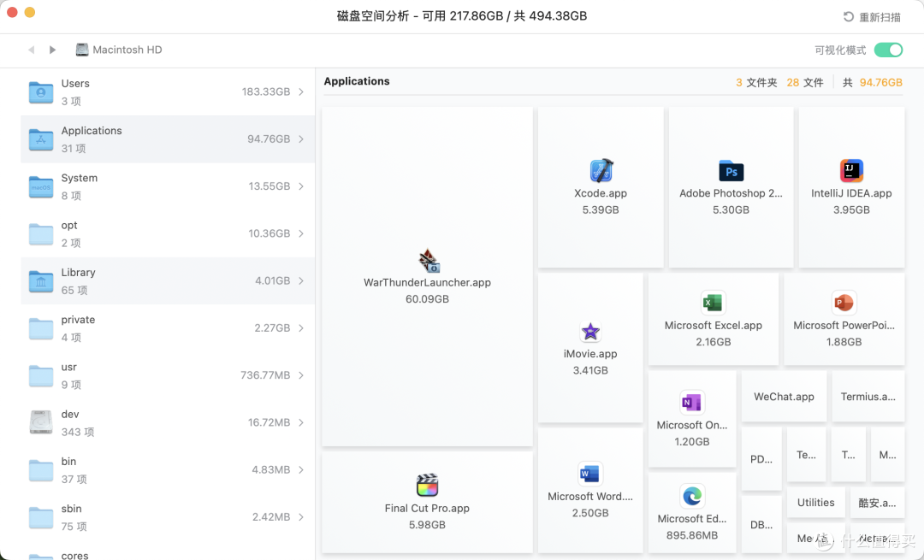Image resolution: width=924 pixels, height=560 pixels.
Task: Click the Microsoft OneNote icon
Action: coord(691,402)
